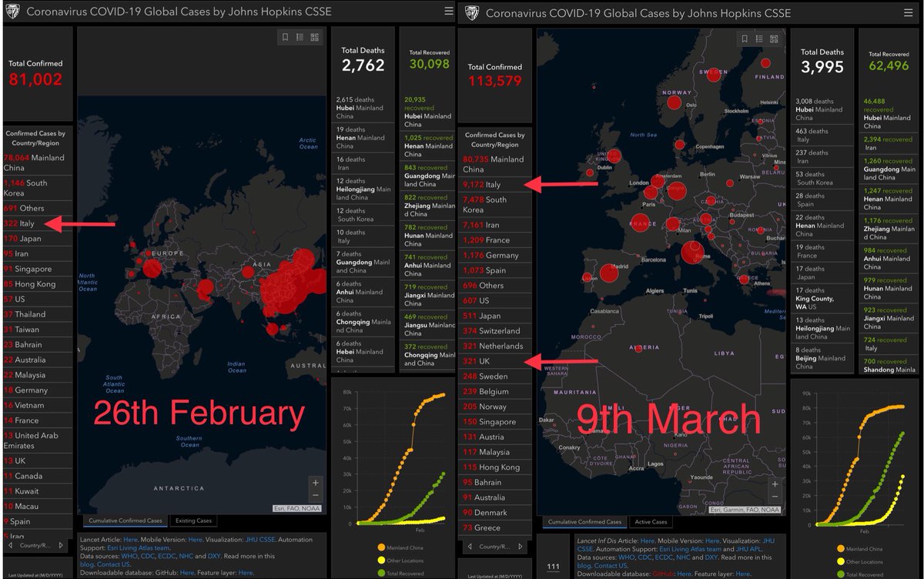Select '321 UK' row in right country list
The image size is (924, 579).
[x=497, y=361]
